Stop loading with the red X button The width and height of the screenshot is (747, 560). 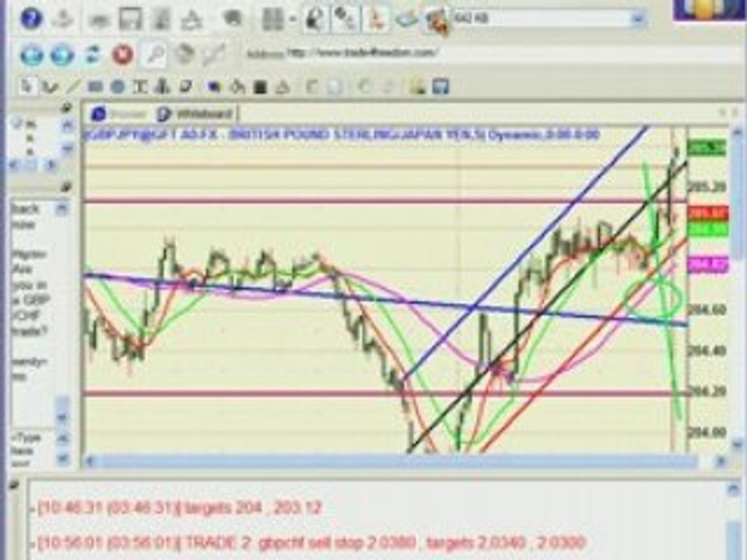pos(122,54)
